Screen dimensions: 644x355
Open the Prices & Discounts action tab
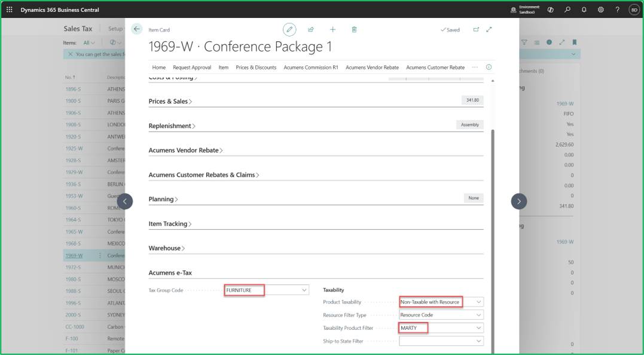click(x=256, y=68)
